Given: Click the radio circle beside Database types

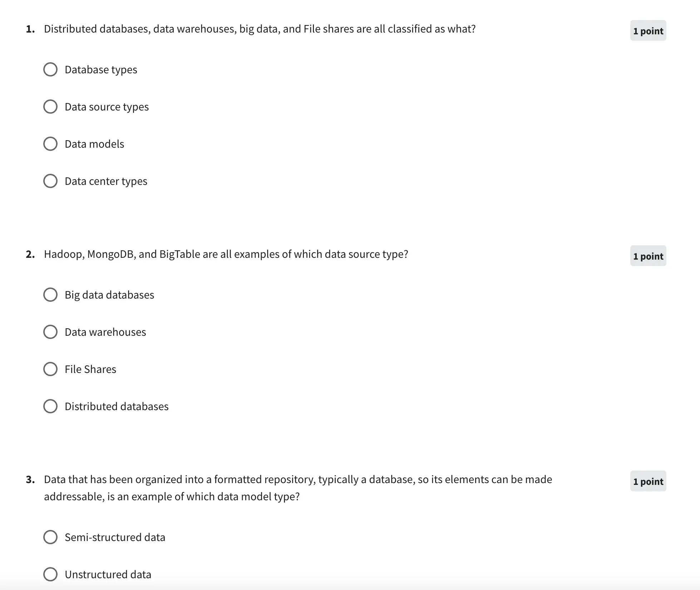Looking at the screenshot, I should pos(50,69).
